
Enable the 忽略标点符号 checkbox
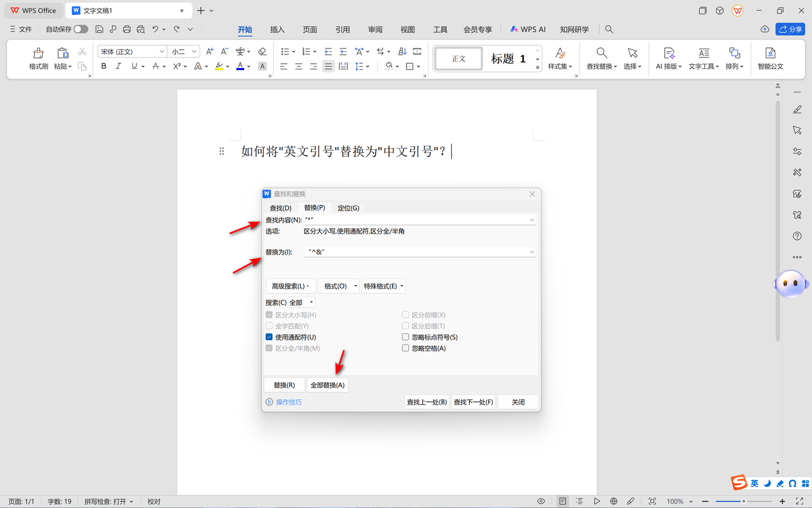405,337
